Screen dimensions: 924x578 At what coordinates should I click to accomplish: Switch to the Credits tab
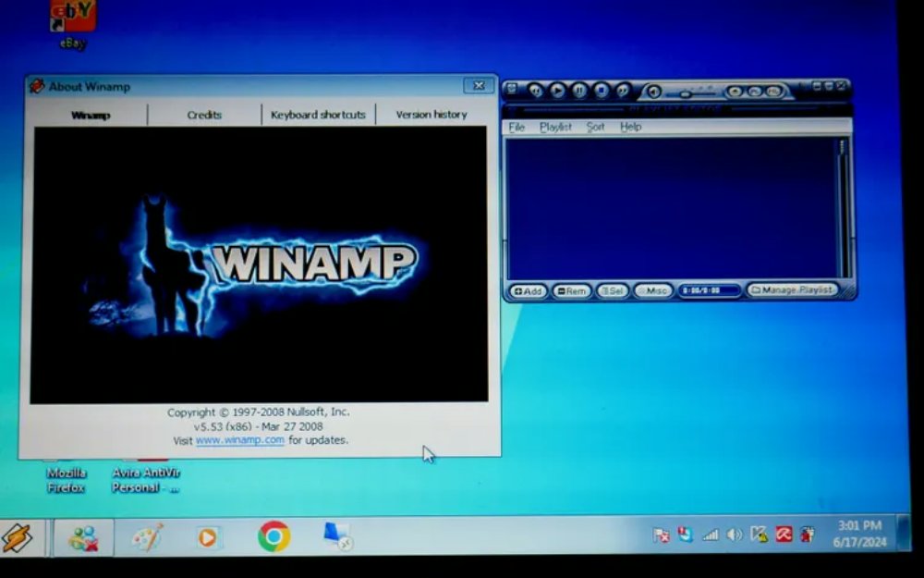pyautogui.click(x=204, y=115)
